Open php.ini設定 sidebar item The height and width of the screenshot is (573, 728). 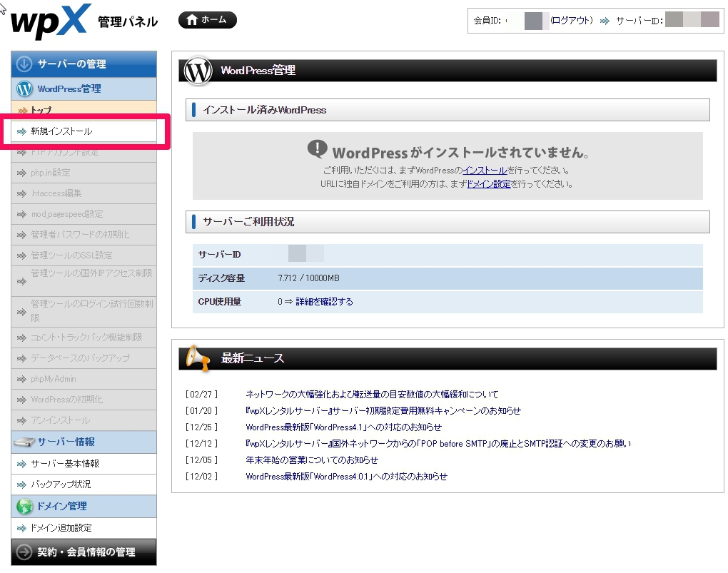[x=84, y=173]
